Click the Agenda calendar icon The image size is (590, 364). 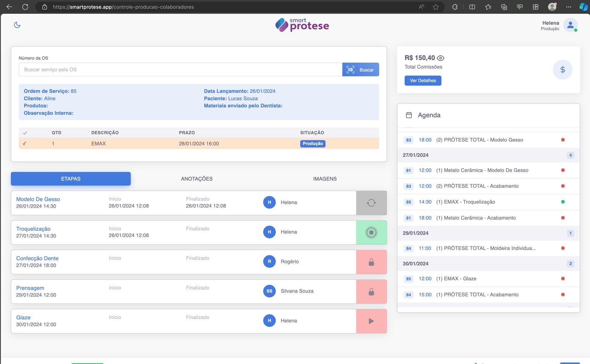(409, 115)
